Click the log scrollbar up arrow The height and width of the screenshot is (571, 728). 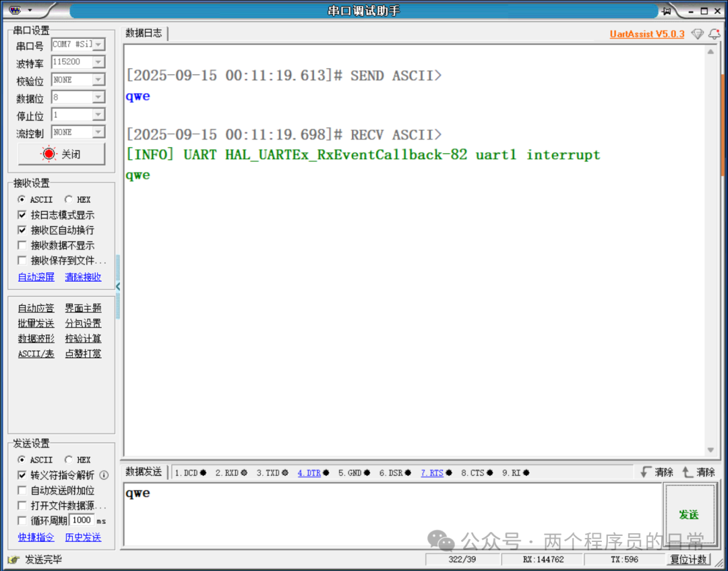710,51
